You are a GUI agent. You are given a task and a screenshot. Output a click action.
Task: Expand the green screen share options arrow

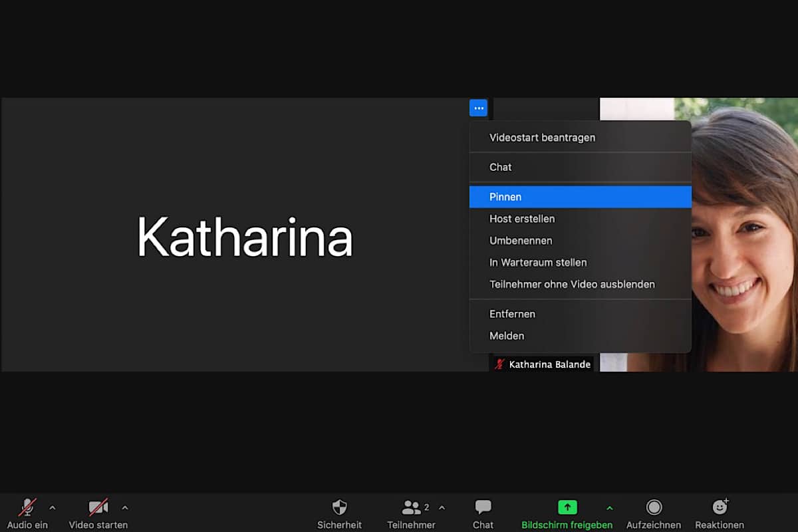610,508
